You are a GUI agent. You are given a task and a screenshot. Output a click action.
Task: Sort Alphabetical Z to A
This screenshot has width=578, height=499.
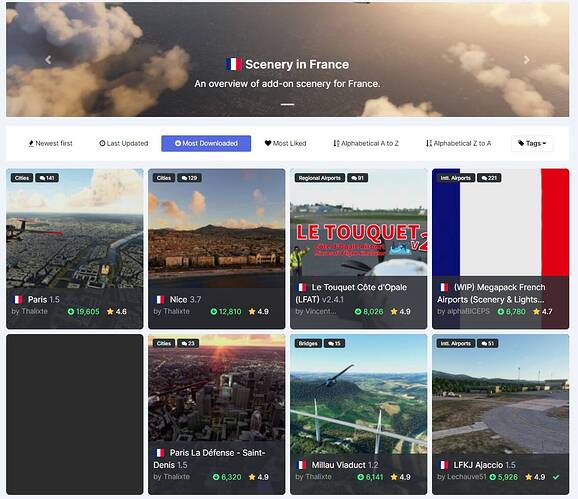coord(459,143)
